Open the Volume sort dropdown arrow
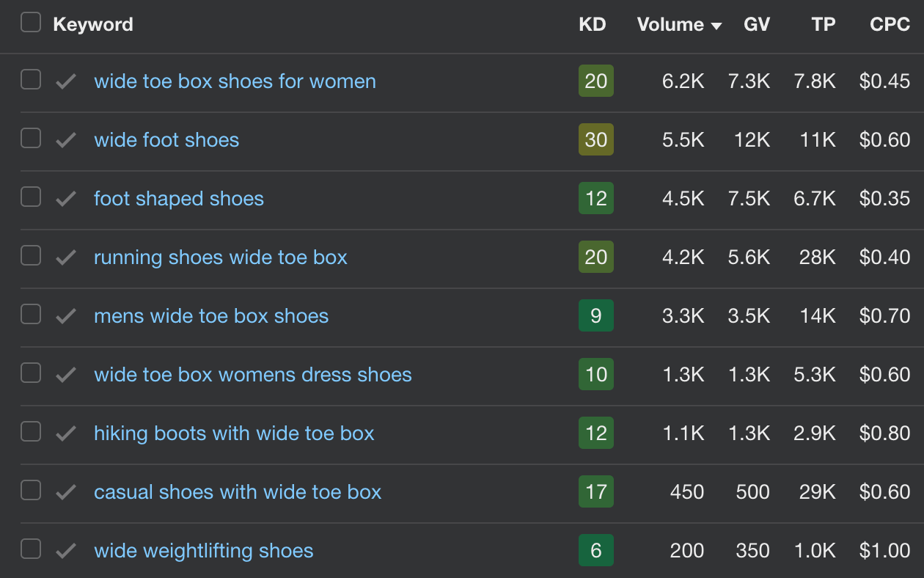 point(716,25)
